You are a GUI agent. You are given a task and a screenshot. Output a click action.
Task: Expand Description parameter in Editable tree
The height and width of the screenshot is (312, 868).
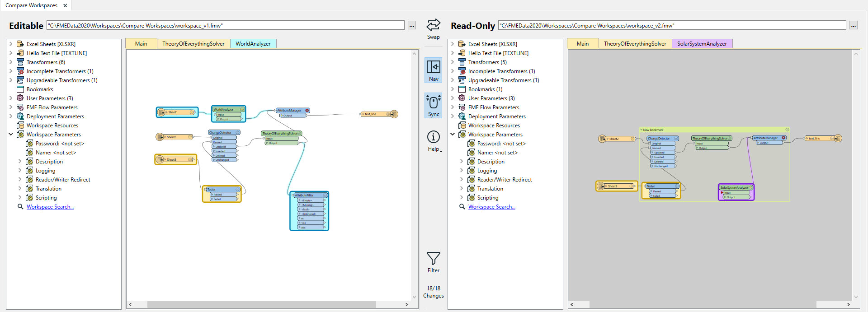point(20,161)
